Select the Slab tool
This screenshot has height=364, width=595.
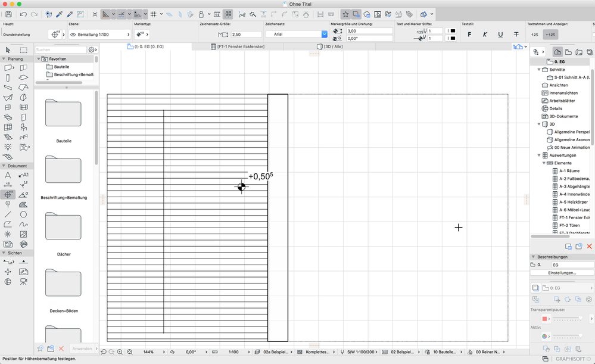[x=24, y=78]
